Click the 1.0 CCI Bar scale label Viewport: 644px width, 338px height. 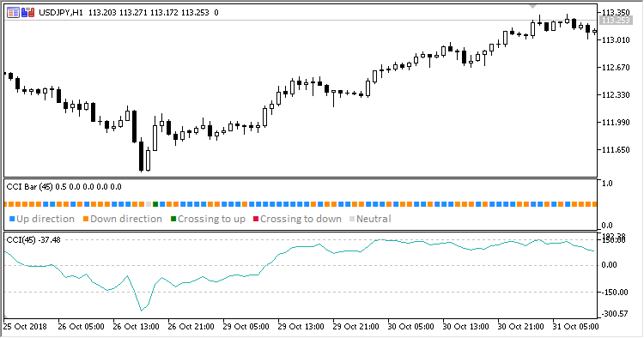pos(606,184)
